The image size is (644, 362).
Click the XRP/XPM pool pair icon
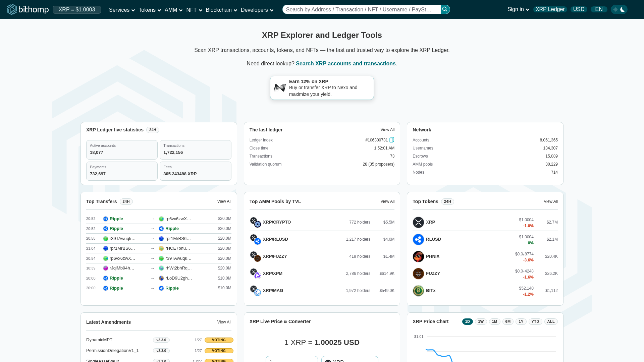256,274
